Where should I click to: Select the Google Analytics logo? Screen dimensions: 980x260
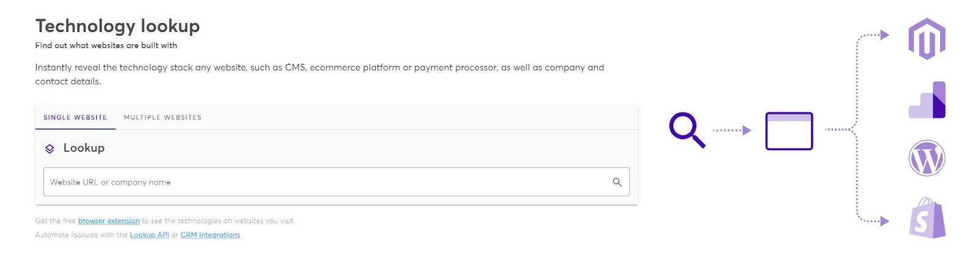coord(927,100)
